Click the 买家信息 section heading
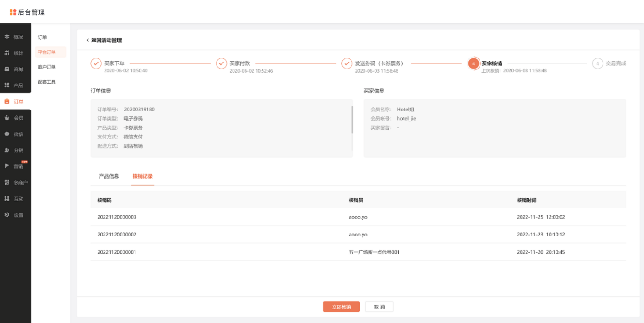This screenshot has width=644, height=323. click(x=374, y=91)
